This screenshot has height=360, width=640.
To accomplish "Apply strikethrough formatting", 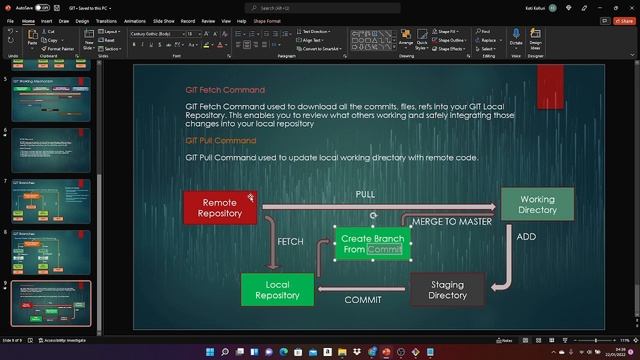I will (168, 45).
